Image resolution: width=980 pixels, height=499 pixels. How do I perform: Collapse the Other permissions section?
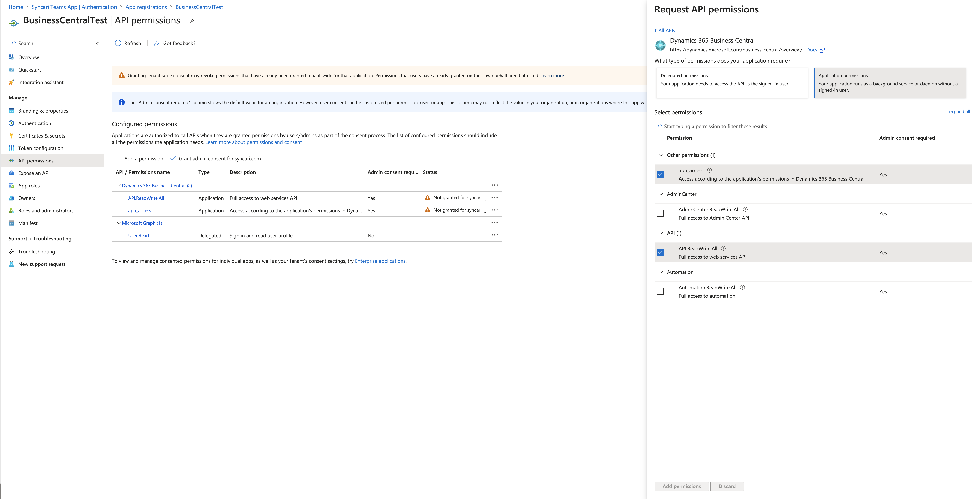coord(661,155)
